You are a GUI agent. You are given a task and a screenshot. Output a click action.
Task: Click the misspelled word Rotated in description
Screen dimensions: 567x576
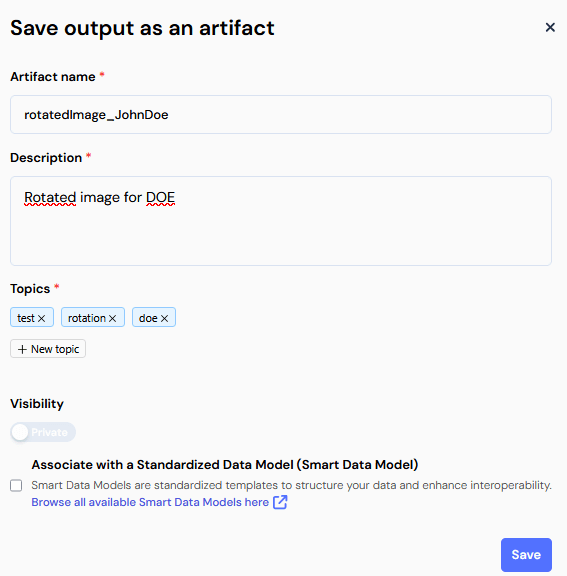[x=50, y=198]
